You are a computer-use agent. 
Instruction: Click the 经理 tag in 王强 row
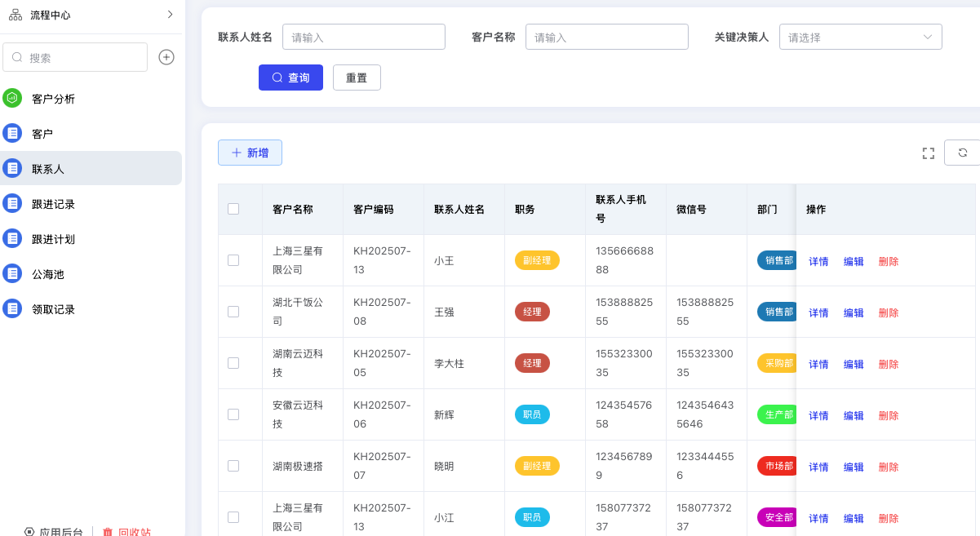tap(532, 312)
